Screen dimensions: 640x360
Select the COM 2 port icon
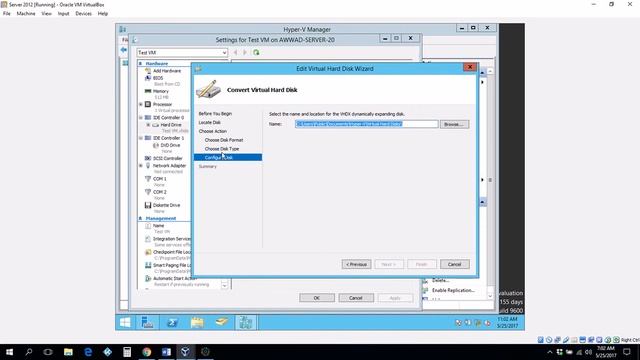pos(148,192)
